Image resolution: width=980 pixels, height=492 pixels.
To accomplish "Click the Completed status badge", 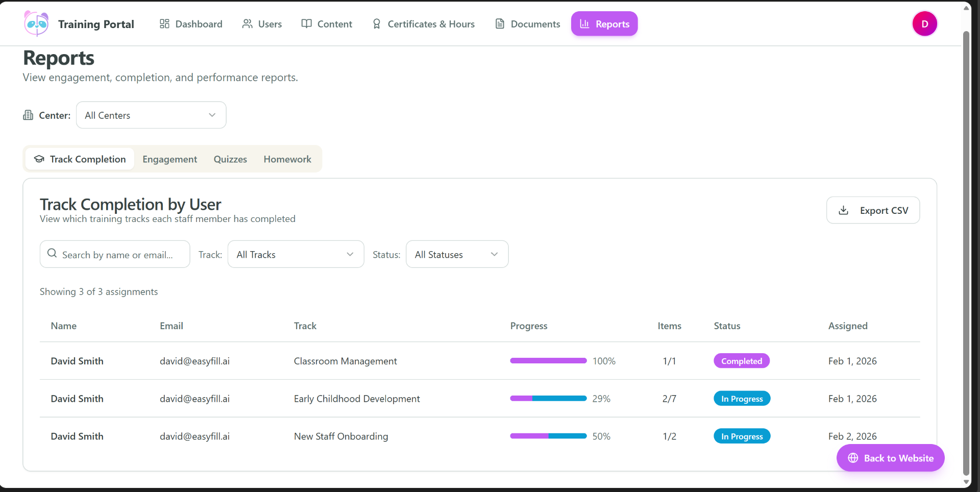I will (742, 361).
